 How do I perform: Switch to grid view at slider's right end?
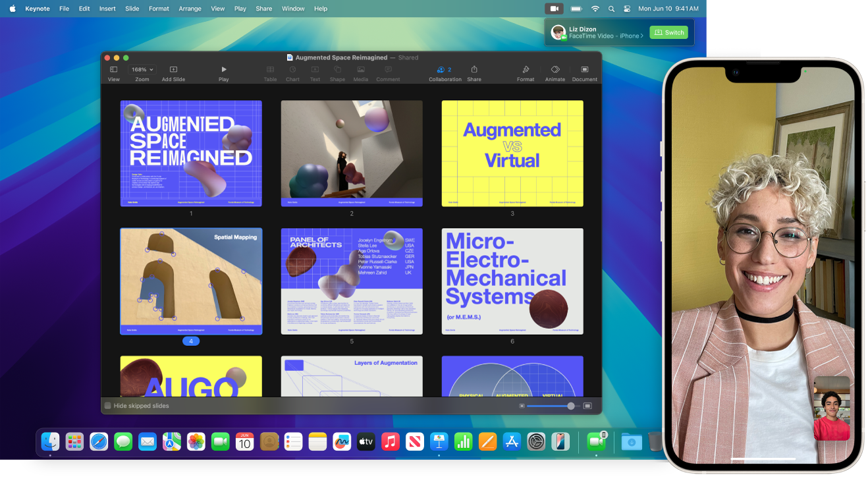588,407
